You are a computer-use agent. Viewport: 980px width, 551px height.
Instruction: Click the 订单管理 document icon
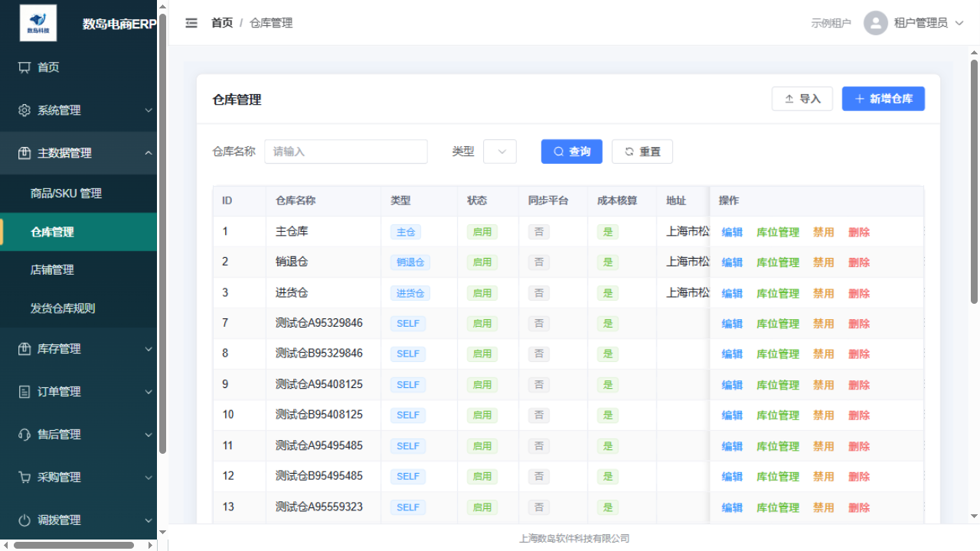tap(24, 392)
